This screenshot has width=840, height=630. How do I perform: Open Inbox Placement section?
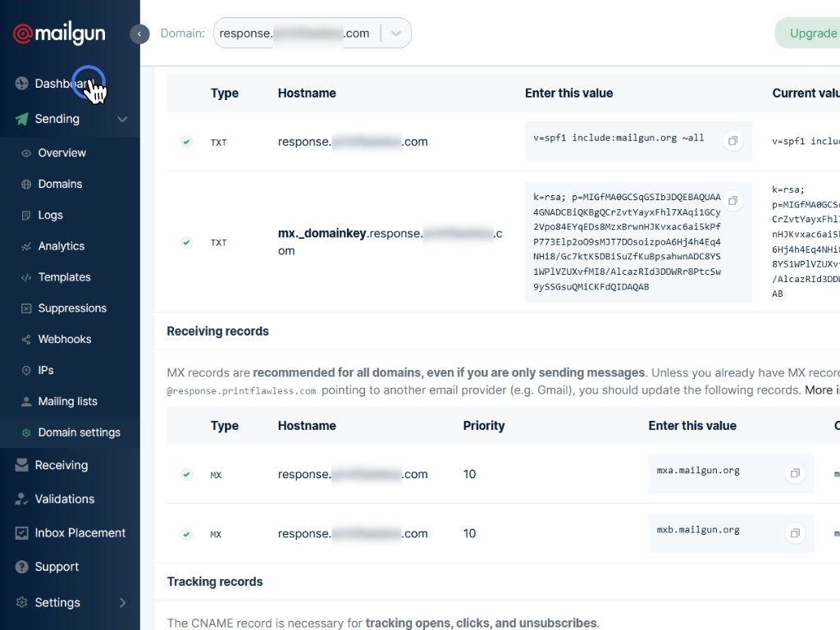coord(80,532)
